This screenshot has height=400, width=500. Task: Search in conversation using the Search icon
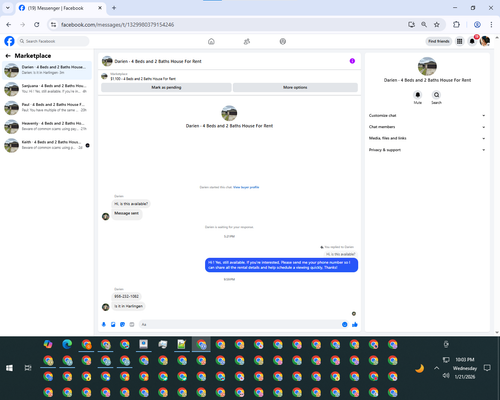(436, 95)
